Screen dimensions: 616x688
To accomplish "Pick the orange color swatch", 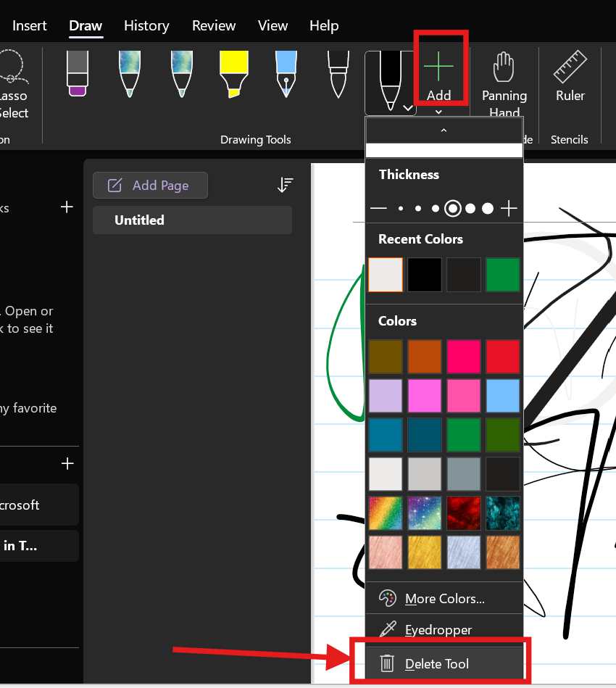I will (424, 356).
